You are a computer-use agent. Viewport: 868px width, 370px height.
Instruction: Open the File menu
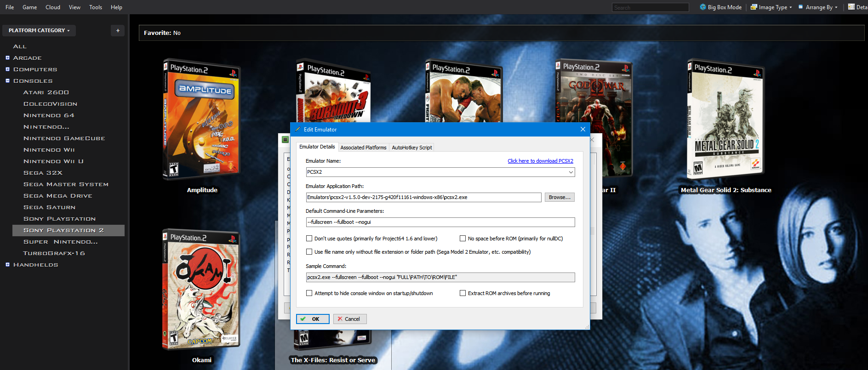(10, 7)
